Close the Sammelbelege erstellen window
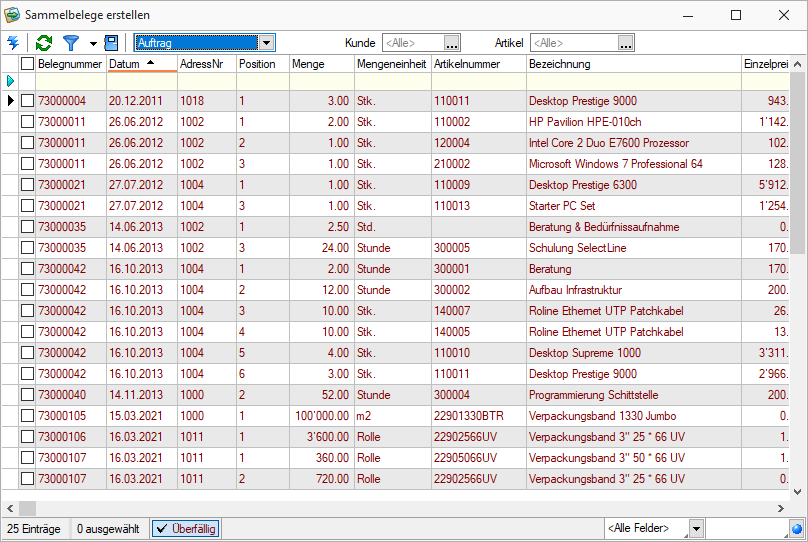The height and width of the screenshot is (542, 808). pos(784,15)
